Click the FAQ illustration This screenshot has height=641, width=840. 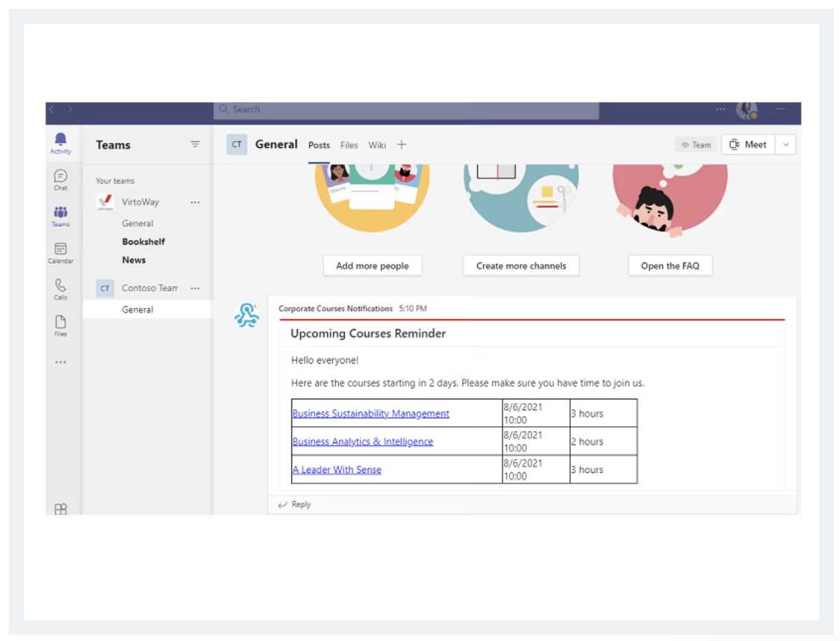click(x=671, y=200)
